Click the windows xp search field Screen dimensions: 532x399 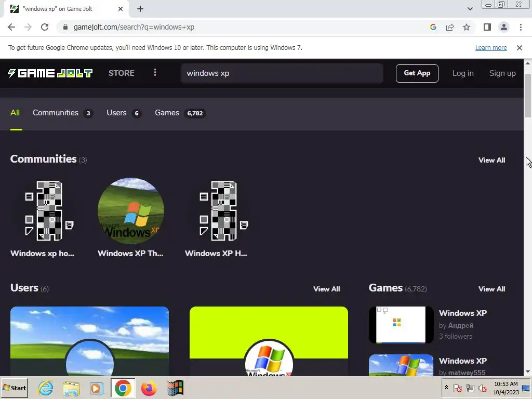(282, 73)
